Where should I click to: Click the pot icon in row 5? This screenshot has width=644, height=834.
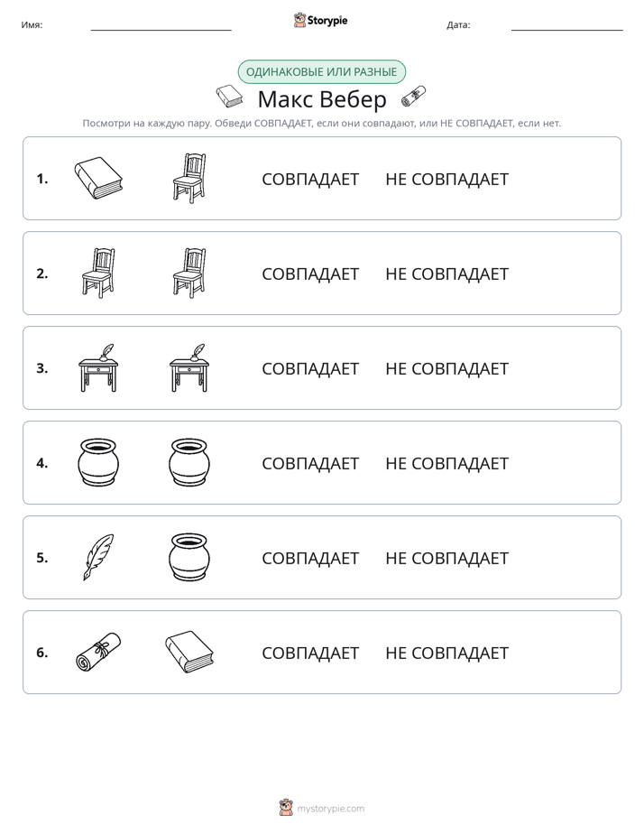tap(189, 557)
